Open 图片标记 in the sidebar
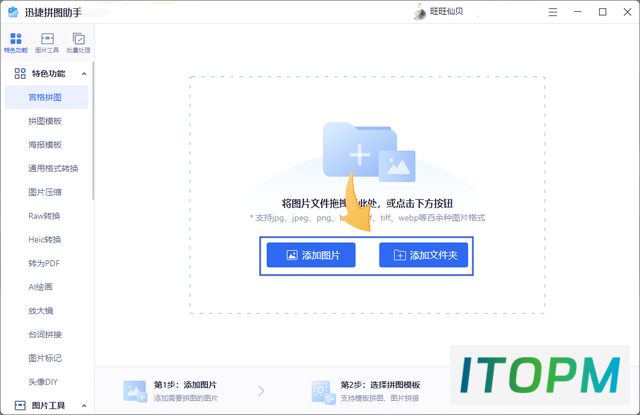The width and height of the screenshot is (640, 415). (46, 358)
